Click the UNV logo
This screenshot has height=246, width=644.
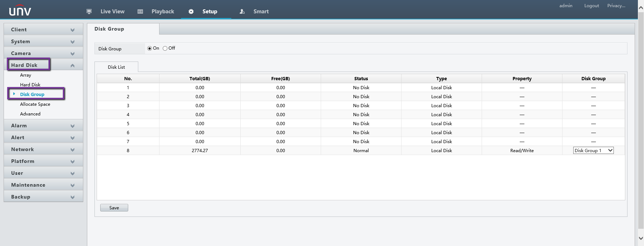[x=20, y=11]
